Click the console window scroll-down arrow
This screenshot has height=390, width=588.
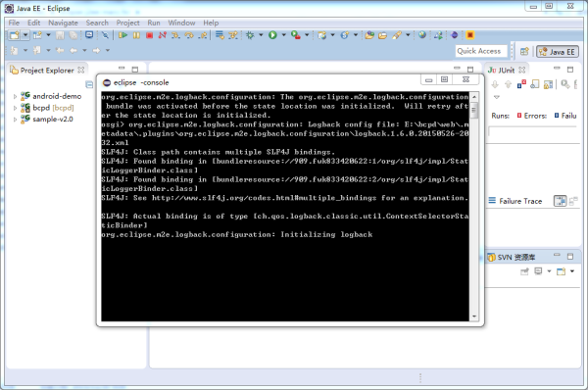coord(474,317)
